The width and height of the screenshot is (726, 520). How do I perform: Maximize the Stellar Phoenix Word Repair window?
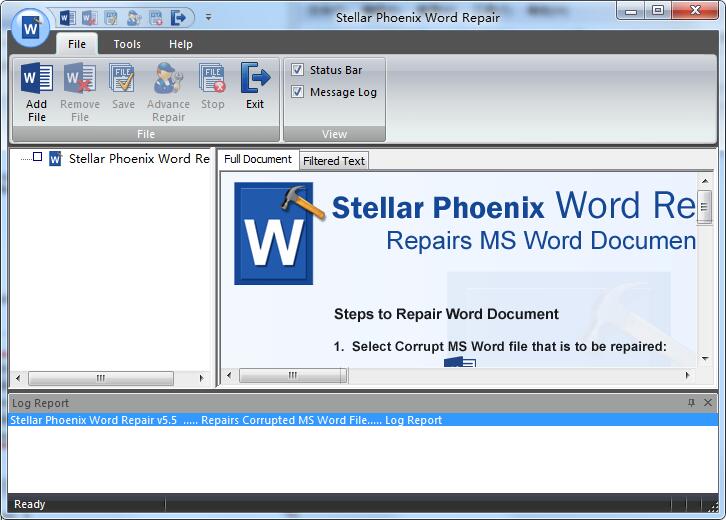tap(657, 11)
